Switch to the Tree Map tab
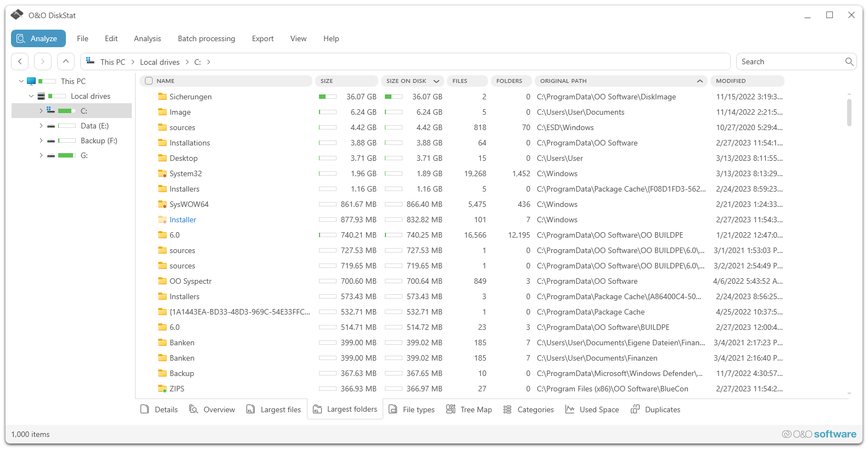 pos(469,409)
